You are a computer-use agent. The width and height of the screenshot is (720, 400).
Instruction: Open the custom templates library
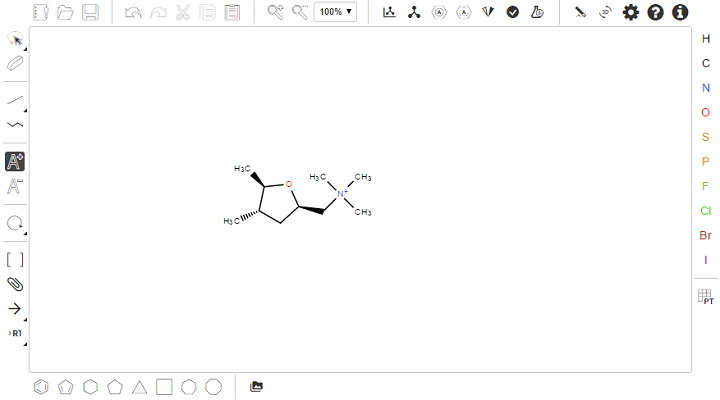tap(257, 386)
